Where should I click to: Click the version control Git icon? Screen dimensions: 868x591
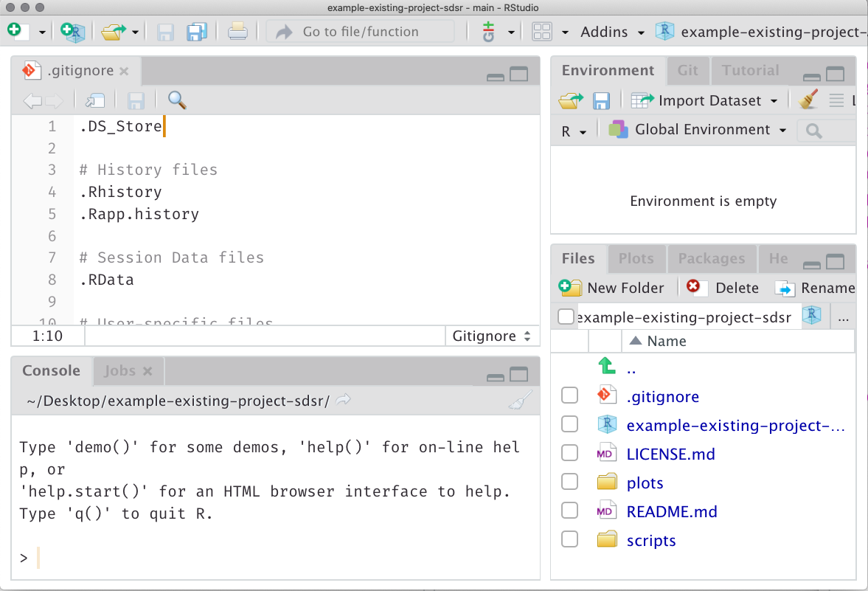(488, 32)
